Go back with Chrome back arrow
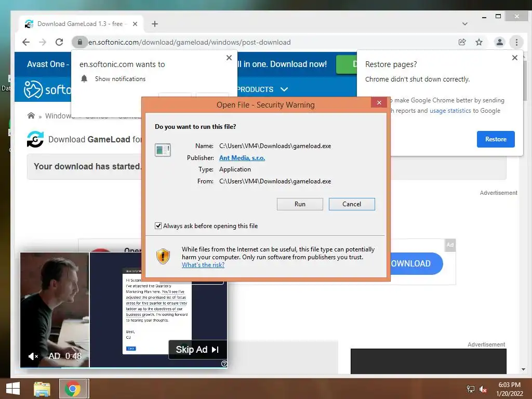The height and width of the screenshot is (399, 532). click(26, 42)
